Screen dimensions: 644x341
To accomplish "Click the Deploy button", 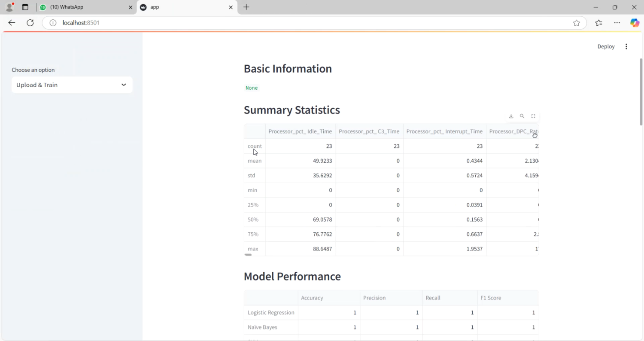I will [606, 46].
